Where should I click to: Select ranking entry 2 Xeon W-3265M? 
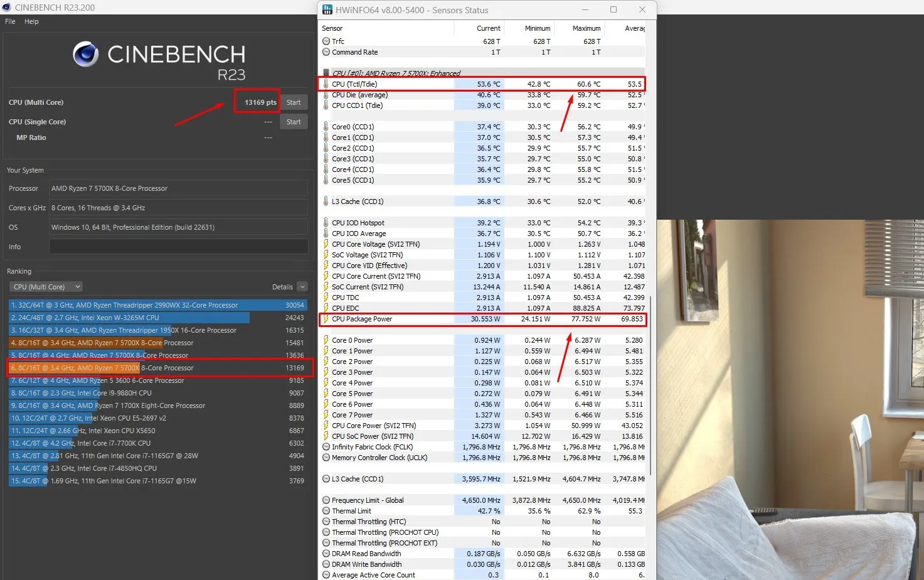tap(157, 318)
